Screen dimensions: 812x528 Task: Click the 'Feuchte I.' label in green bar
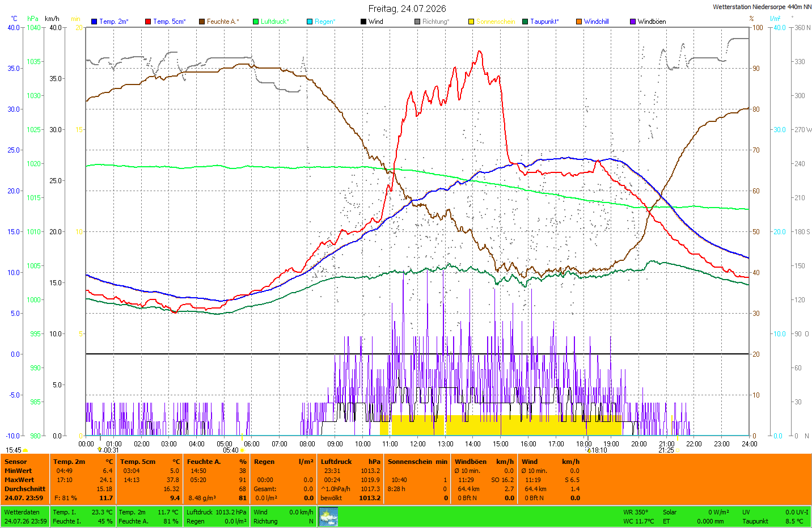67,521
